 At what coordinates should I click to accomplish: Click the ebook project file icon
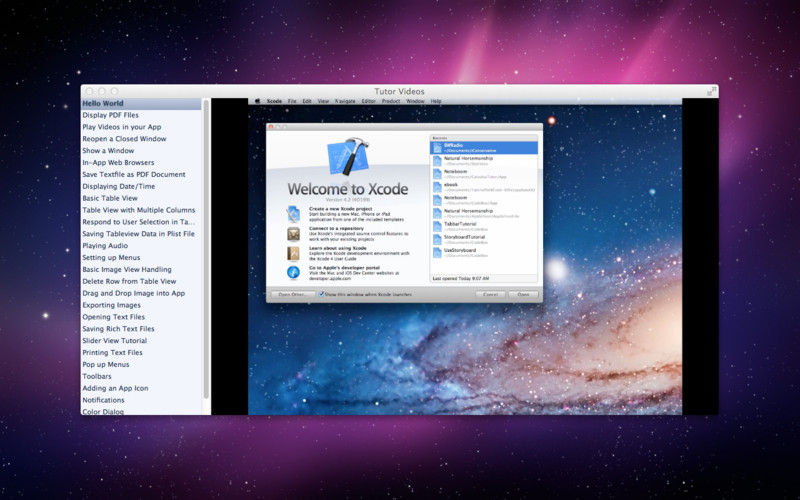point(437,187)
